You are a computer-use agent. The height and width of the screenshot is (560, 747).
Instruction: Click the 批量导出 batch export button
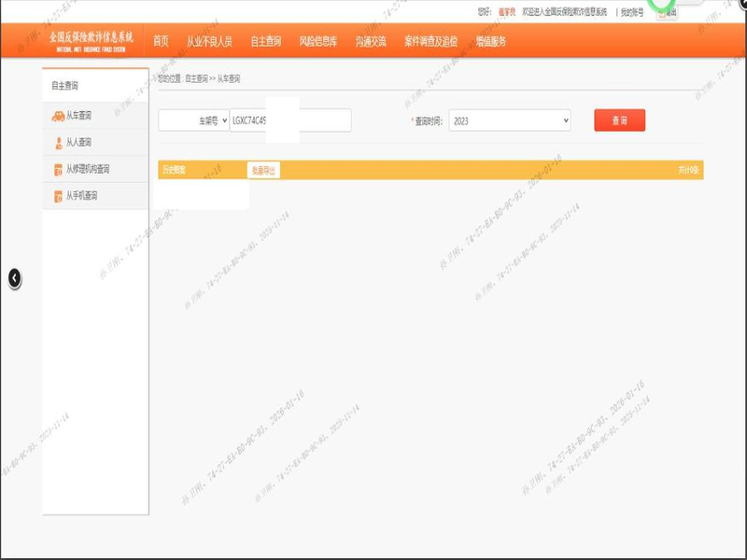(x=263, y=170)
